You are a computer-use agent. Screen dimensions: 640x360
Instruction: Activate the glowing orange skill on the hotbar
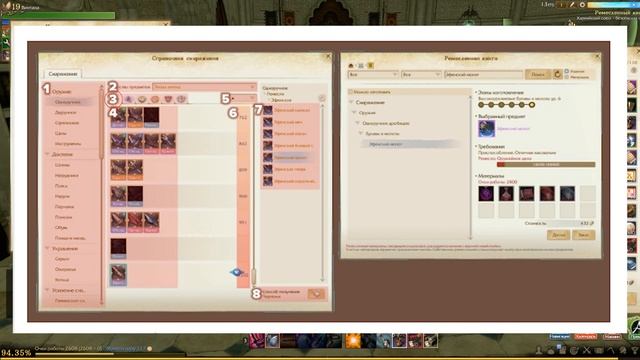[x=353, y=341]
